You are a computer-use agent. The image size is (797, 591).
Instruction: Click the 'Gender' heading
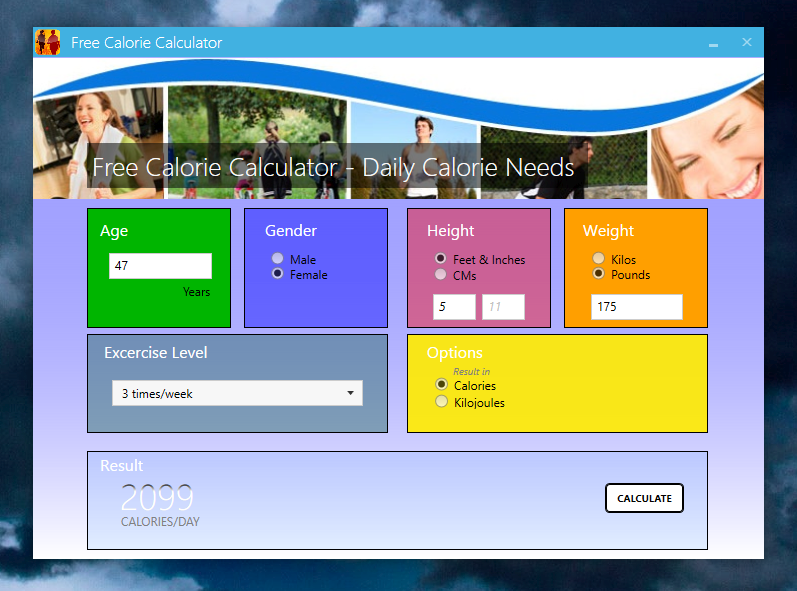point(291,231)
